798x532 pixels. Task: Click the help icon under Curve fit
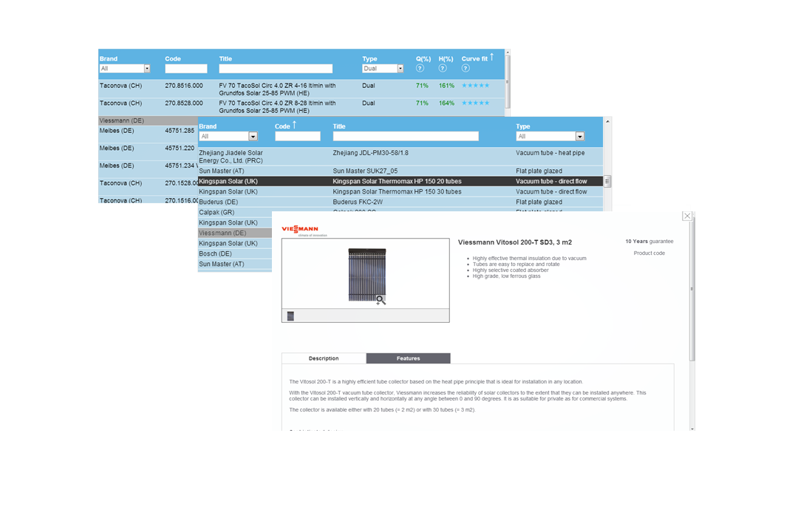coord(465,69)
